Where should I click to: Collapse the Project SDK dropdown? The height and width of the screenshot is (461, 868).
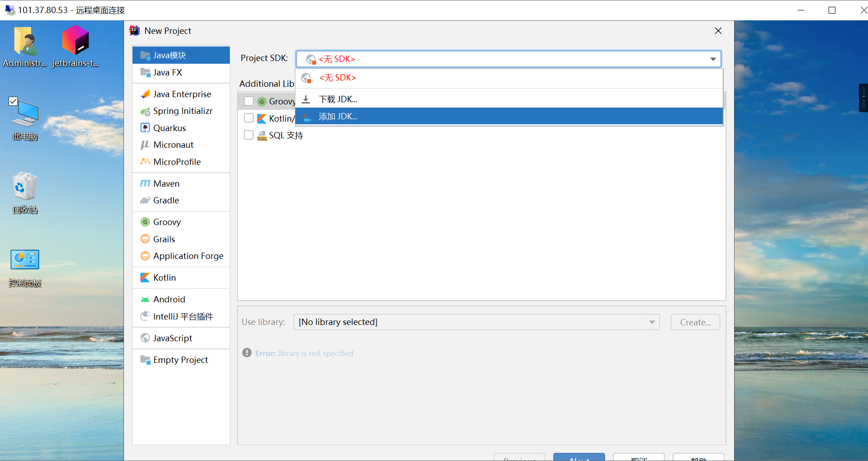713,59
